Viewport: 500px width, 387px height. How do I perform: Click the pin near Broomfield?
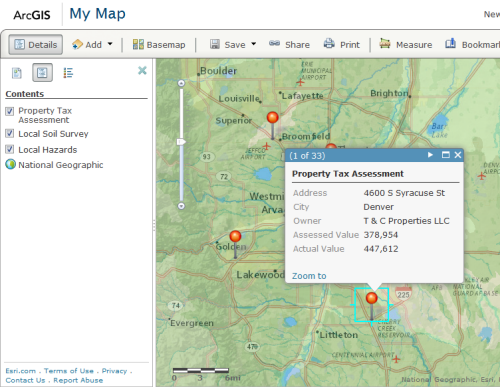[x=273, y=118]
